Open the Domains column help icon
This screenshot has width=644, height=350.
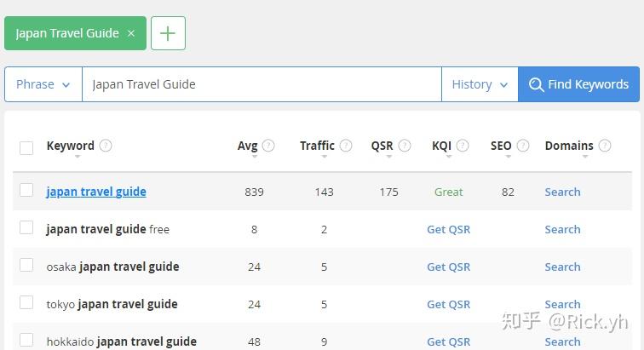[605, 146]
